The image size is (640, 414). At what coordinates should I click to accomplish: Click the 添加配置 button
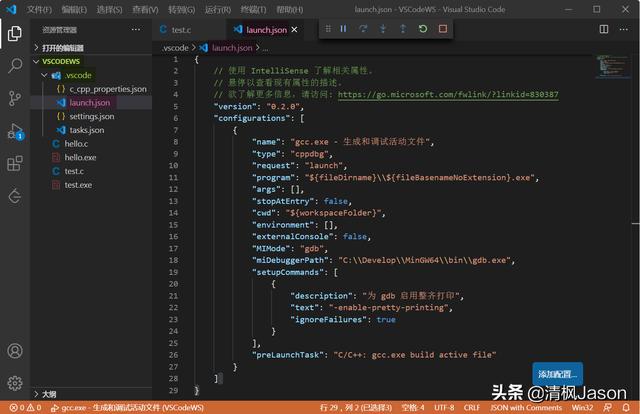click(x=558, y=374)
